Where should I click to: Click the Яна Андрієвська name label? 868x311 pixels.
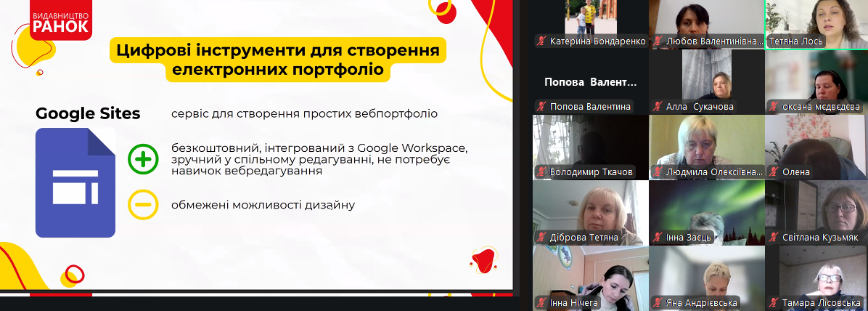pyautogui.click(x=701, y=303)
